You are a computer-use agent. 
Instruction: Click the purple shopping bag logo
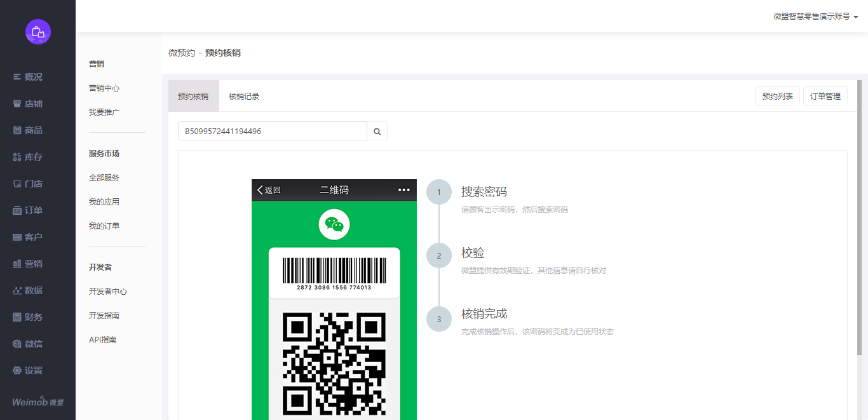[38, 32]
